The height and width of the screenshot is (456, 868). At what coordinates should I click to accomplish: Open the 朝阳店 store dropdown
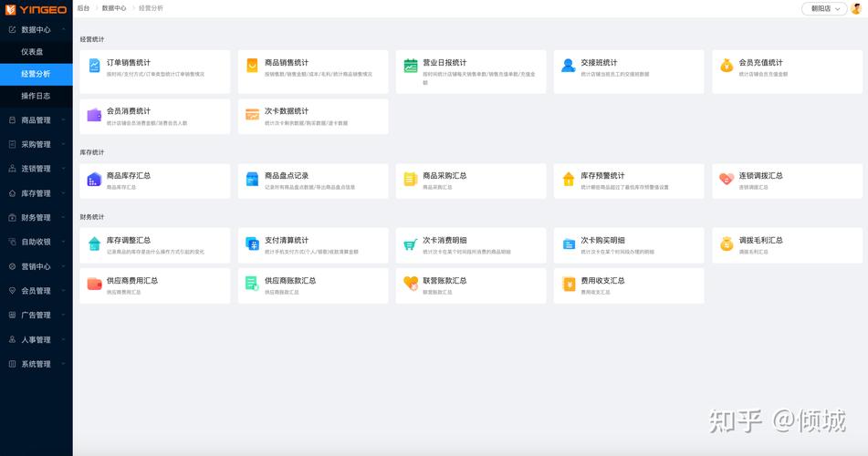[823, 8]
